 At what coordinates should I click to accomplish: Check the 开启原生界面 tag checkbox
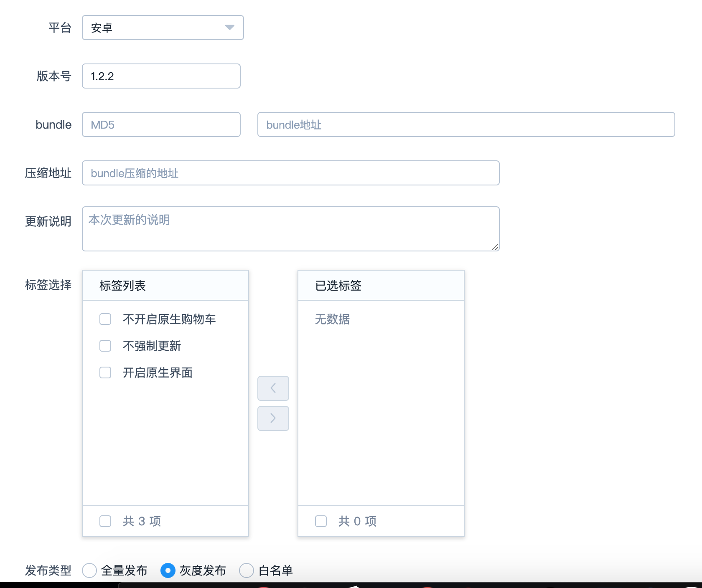pyautogui.click(x=105, y=373)
